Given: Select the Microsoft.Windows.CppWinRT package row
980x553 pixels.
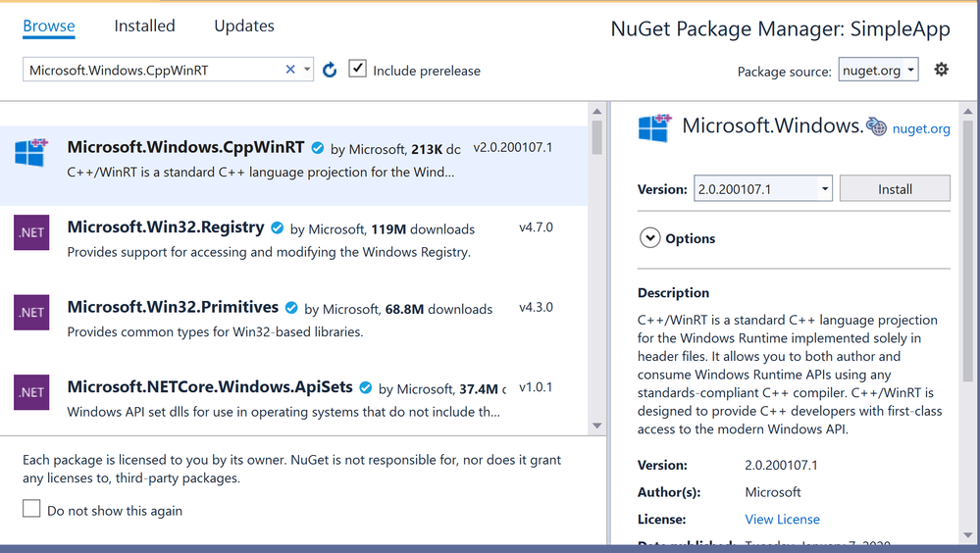Looking at the screenshot, I should (x=293, y=166).
